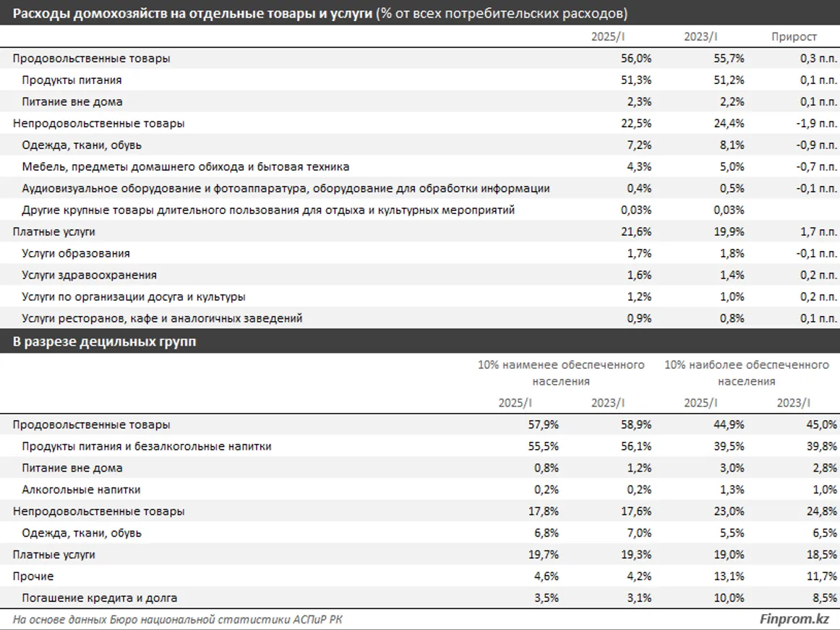Select 'Услуги по организации досуга и культуры'
The height and width of the screenshot is (630, 840).
pos(133,297)
